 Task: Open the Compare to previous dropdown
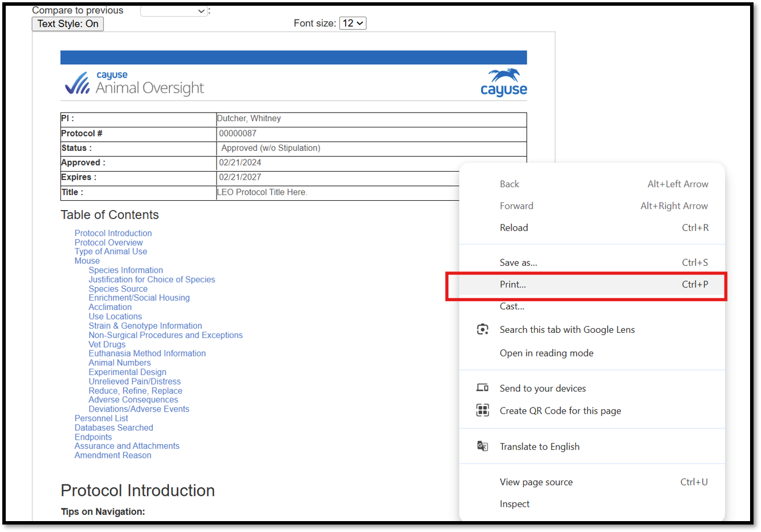[x=174, y=11]
